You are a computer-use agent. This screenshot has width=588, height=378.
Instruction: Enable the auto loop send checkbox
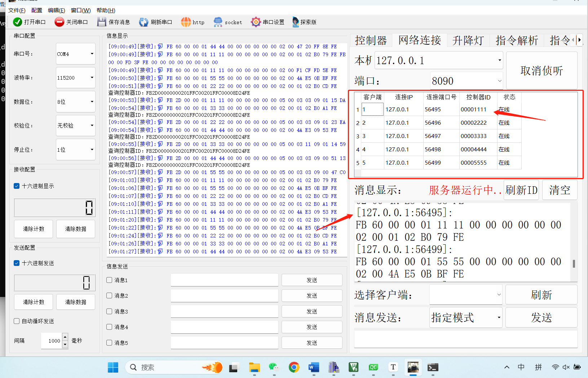17,321
